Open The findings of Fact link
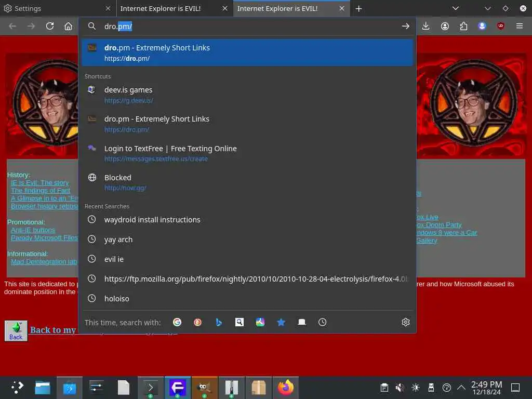Image resolution: width=532 pixels, height=399 pixels. coord(41,191)
